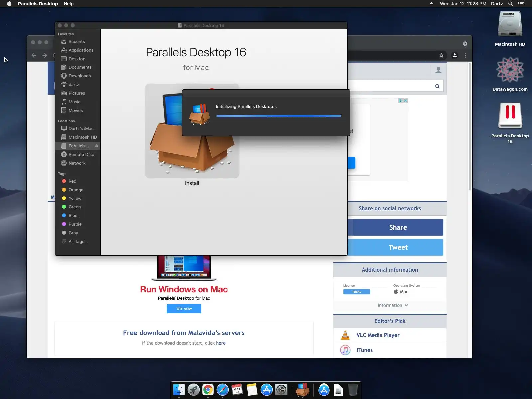Image resolution: width=532 pixels, height=399 pixels.
Task: Click the TRY NOW ad button
Action: tap(184, 309)
